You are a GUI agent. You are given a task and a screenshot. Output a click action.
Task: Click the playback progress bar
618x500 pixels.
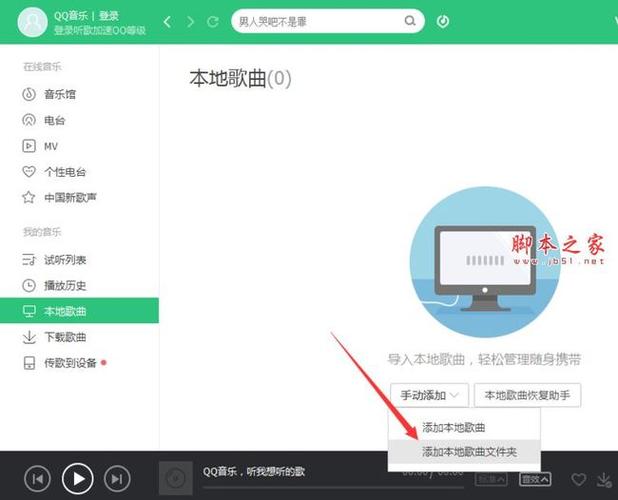333,488
